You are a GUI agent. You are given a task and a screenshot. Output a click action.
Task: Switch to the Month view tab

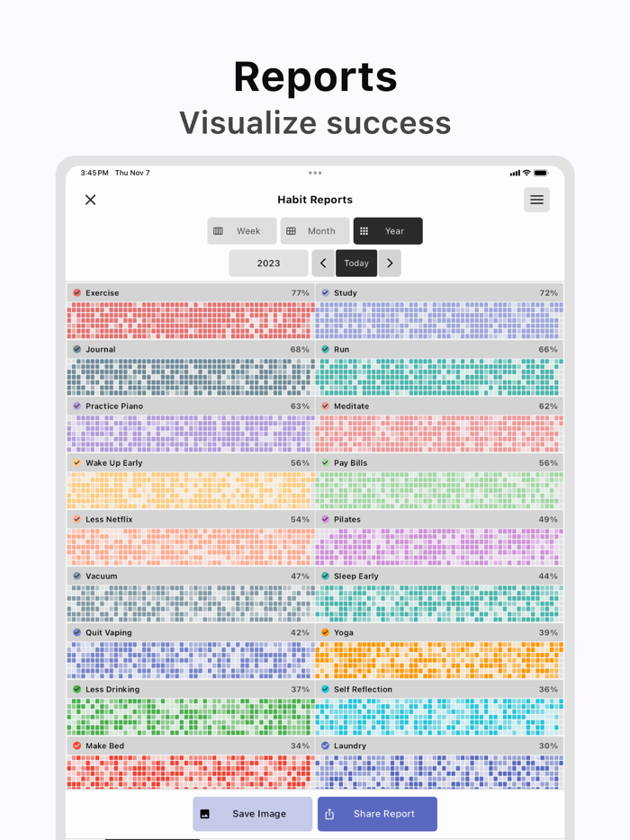(x=315, y=230)
